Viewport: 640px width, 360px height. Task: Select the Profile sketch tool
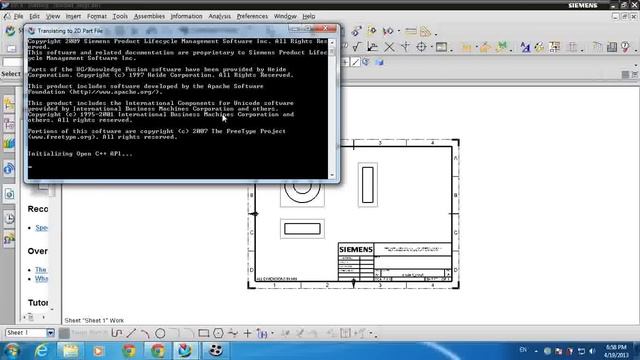tap(117, 333)
